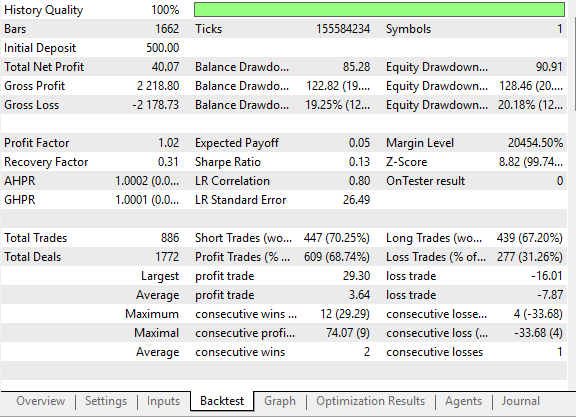Image resolution: width=576 pixels, height=417 pixels.
Task: Click the Balance Drawdown value 85.28
Action: click(356, 67)
